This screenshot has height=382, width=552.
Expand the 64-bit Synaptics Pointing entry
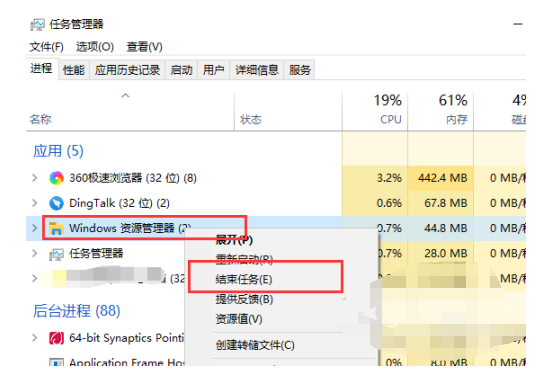click(34, 338)
